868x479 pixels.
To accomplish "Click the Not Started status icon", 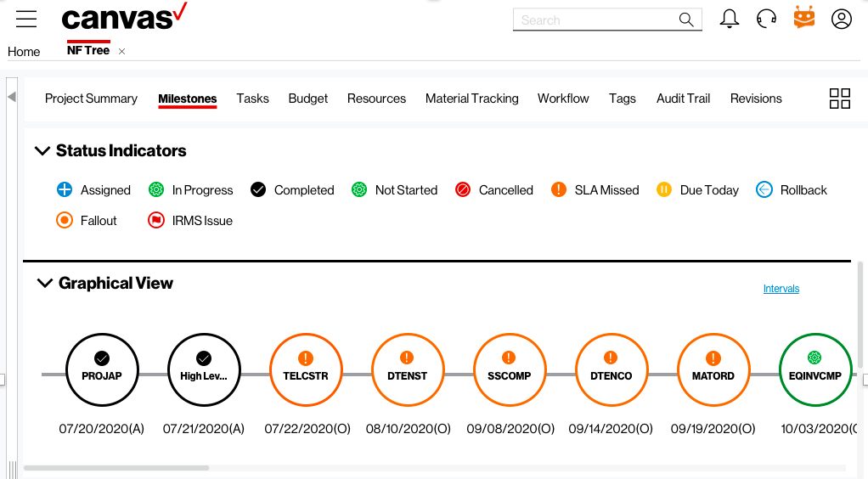I will pyautogui.click(x=359, y=189).
